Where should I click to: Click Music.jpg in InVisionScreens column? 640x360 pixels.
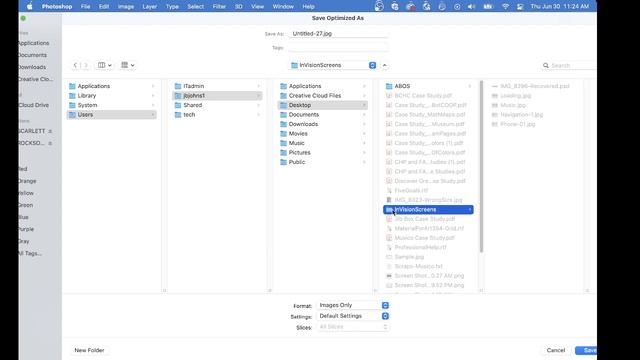pos(513,105)
